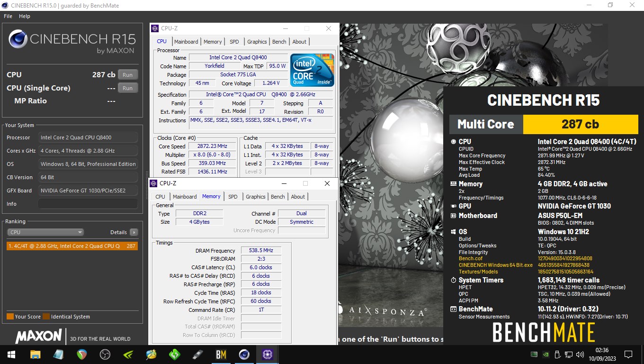Screen dimensions: 644x364
Task: Click the system monitor graph tray icon
Action: tap(534, 354)
